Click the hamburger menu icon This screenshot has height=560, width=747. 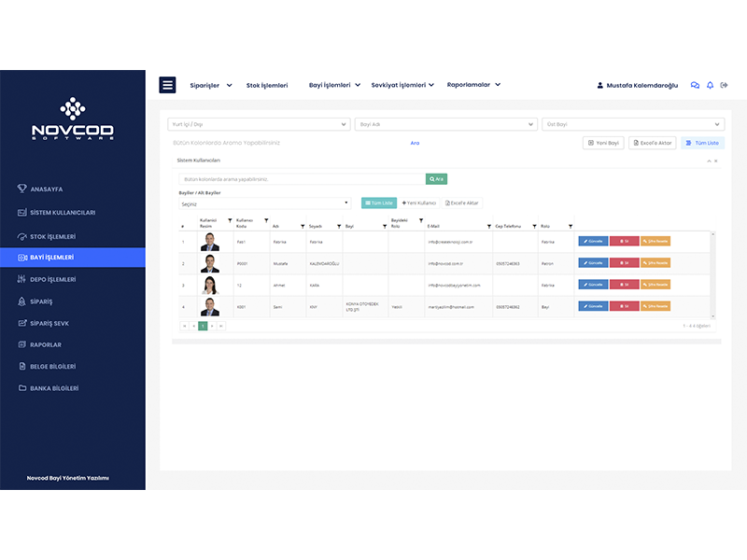pyautogui.click(x=168, y=85)
